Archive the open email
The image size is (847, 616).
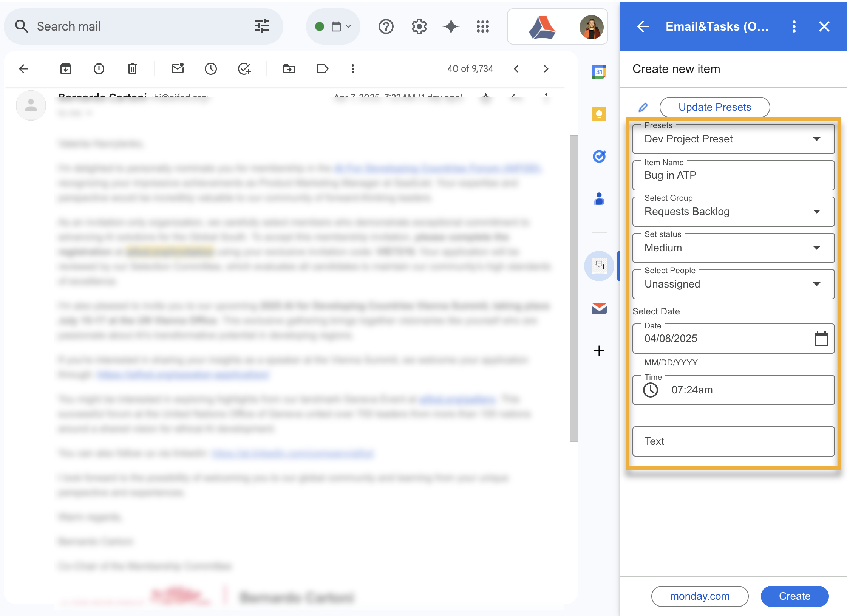point(66,69)
